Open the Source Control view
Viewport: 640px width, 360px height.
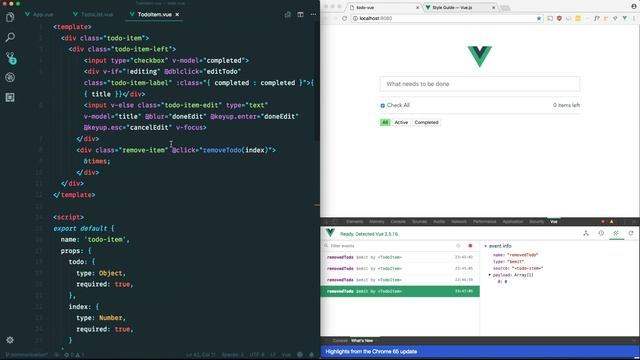[10, 58]
